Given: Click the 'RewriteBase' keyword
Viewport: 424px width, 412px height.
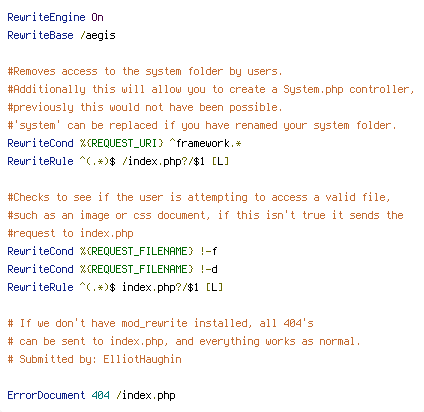Looking at the screenshot, I should point(40,35).
